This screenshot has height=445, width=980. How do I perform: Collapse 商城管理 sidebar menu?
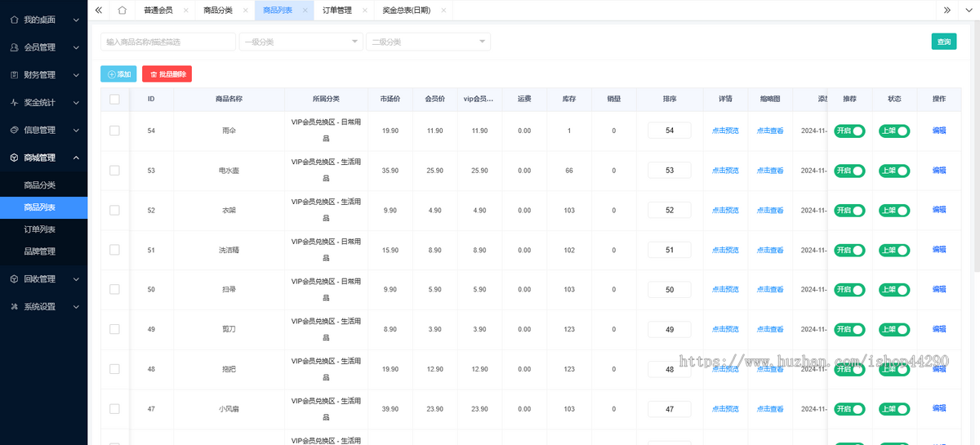[x=43, y=158]
